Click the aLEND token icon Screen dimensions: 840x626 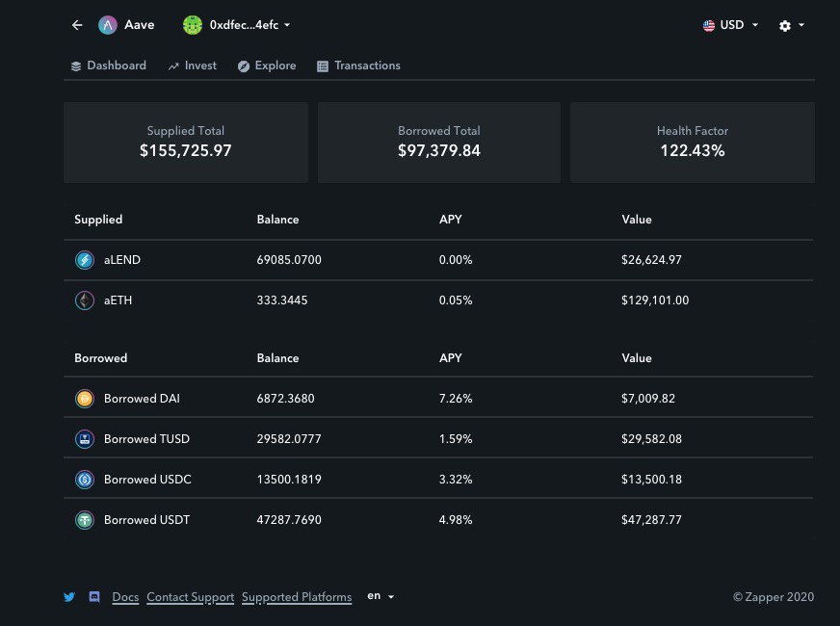(x=85, y=260)
